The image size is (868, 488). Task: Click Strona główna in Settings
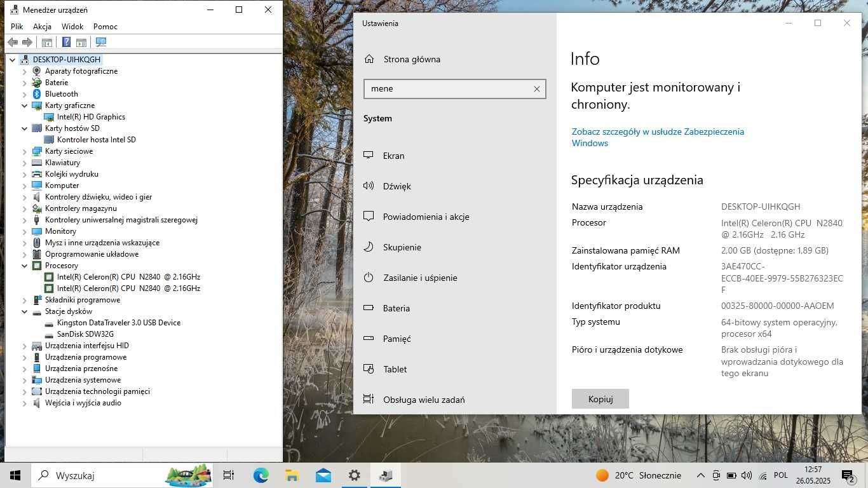412,59
